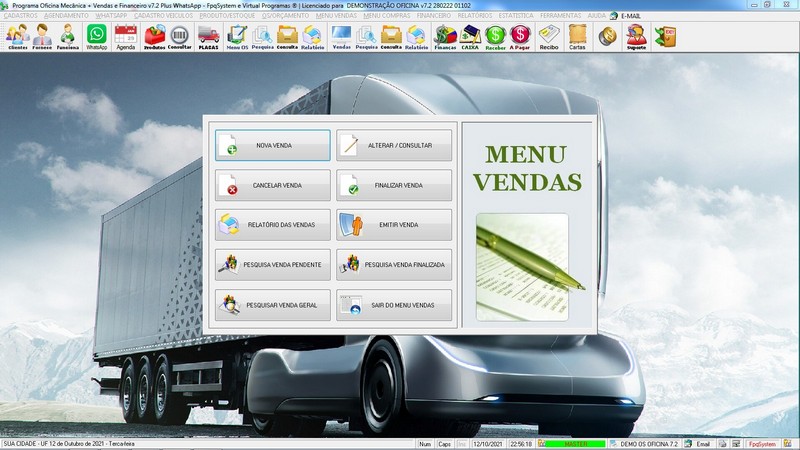Open the AGENDAMENTO menu

(66, 16)
